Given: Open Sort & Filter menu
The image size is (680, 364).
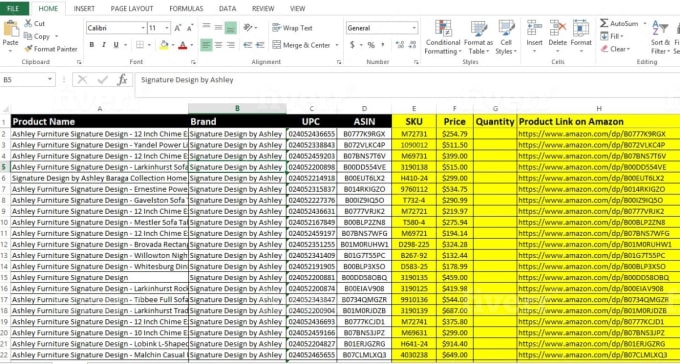Looking at the screenshot, I should (660, 37).
